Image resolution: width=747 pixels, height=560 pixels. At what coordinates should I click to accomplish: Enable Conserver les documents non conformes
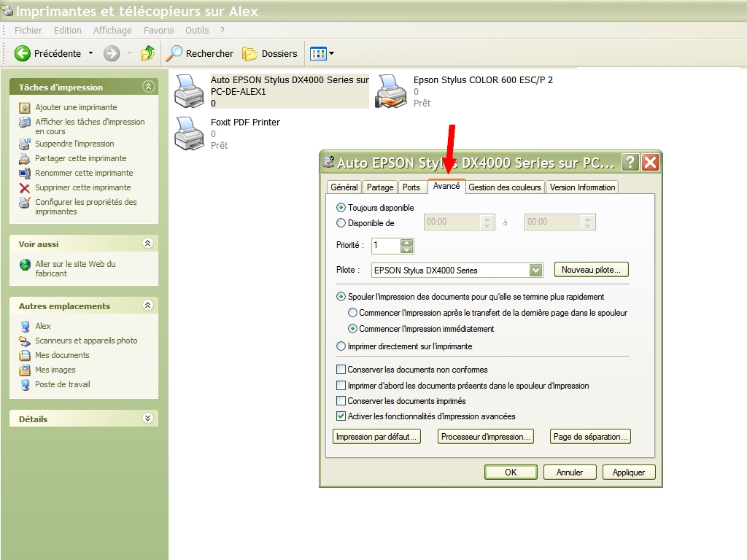[341, 370]
